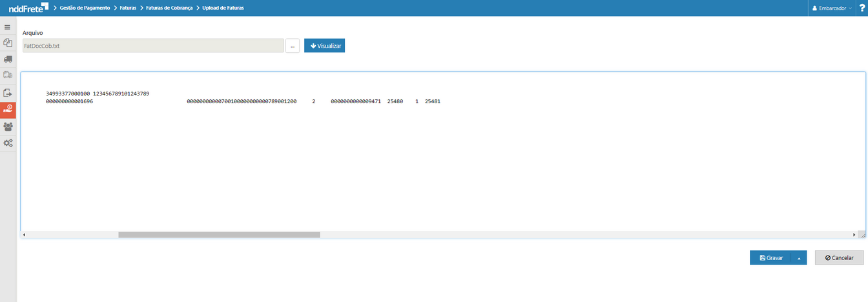
Task: Click the FatDocCob.txt file field
Action: coord(152,46)
